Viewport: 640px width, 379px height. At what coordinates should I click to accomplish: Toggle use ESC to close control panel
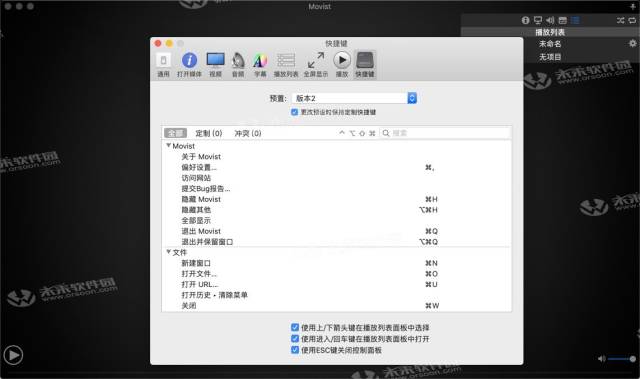click(295, 350)
